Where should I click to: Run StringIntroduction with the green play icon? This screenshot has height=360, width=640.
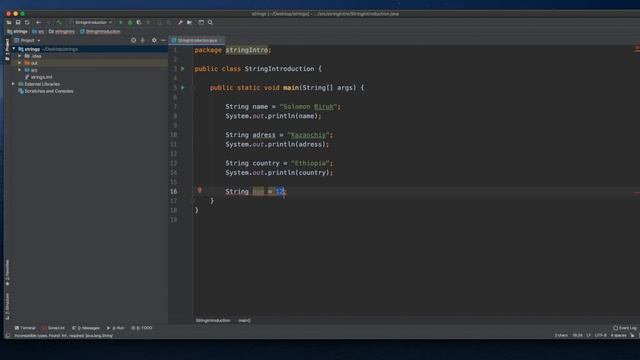pos(121,22)
